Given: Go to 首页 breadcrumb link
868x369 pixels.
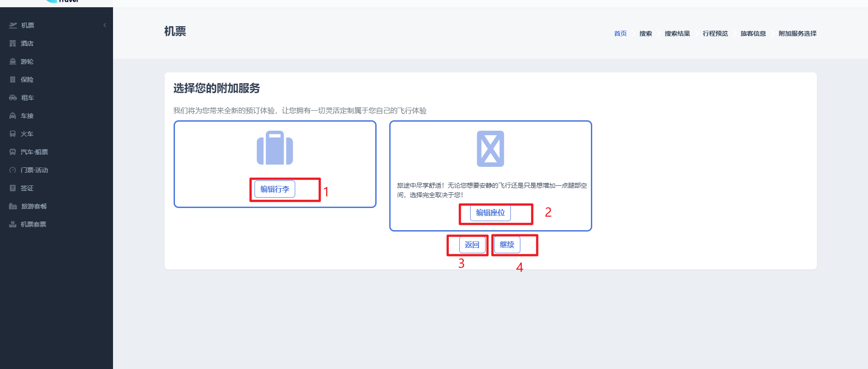Looking at the screenshot, I should click(620, 33).
